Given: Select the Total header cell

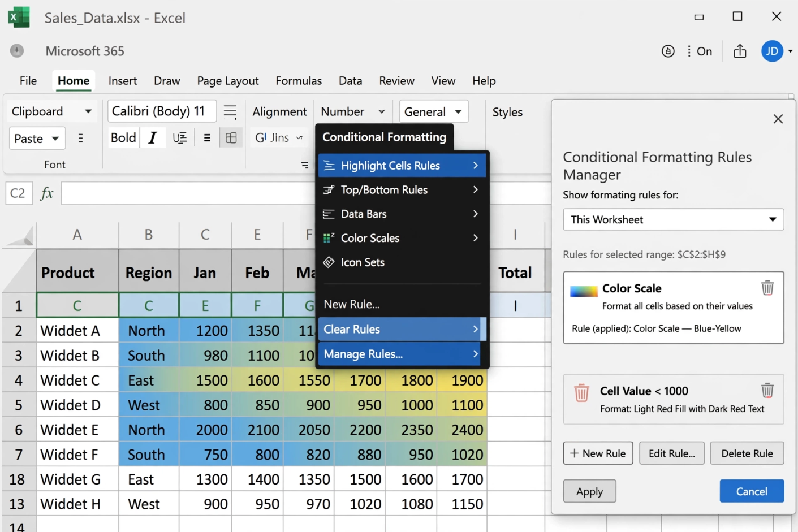Looking at the screenshot, I should tap(515, 273).
